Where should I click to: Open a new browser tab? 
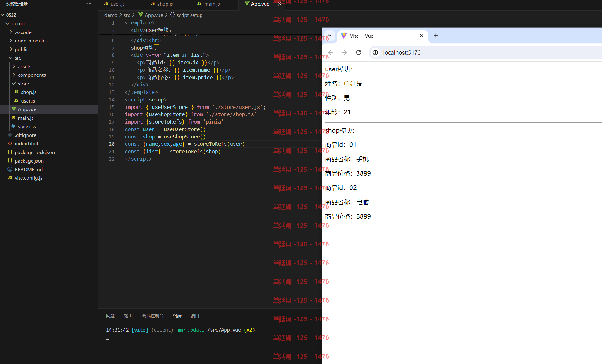436,36
